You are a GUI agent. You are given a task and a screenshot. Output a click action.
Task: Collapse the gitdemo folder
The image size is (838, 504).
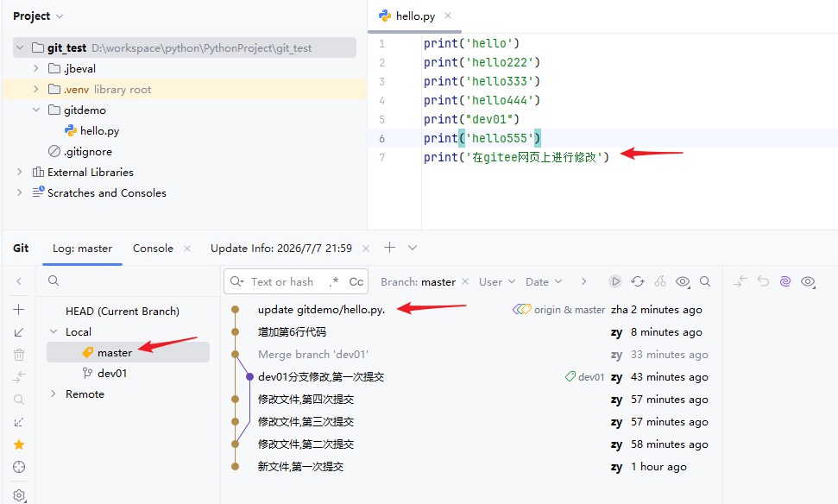tap(36, 110)
